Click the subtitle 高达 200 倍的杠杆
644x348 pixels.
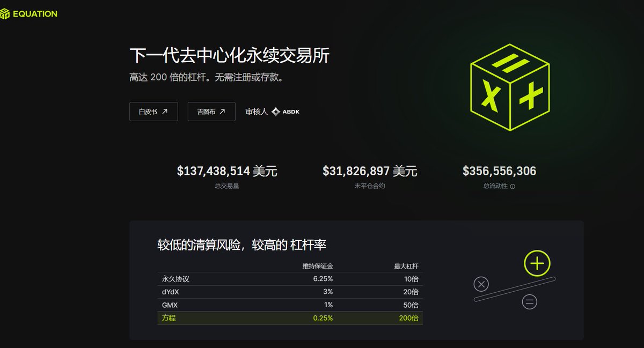pos(207,77)
